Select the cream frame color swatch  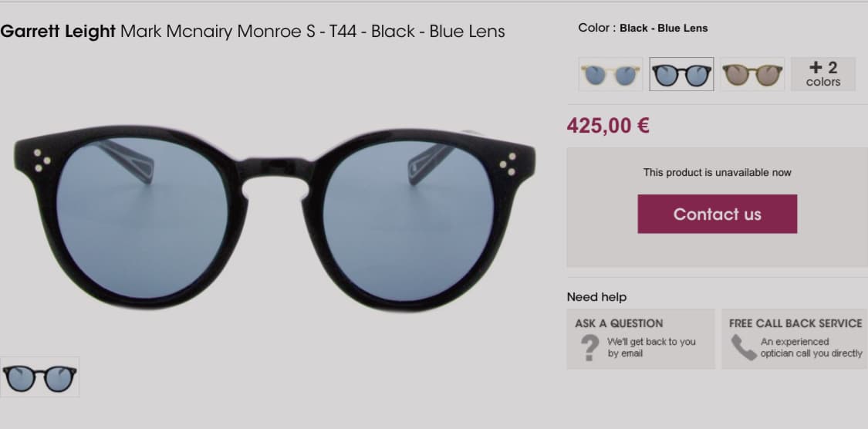click(610, 74)
